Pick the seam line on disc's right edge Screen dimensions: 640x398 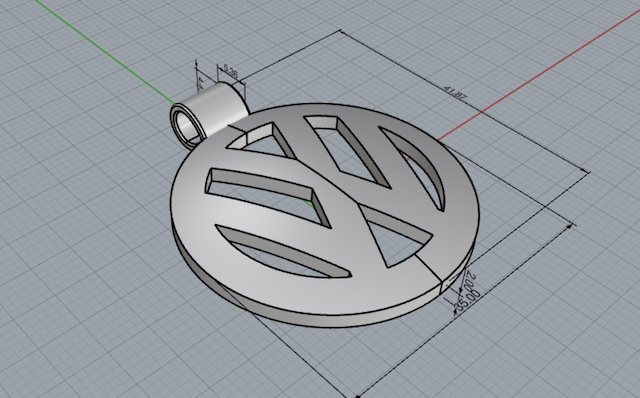click(429, 267)
